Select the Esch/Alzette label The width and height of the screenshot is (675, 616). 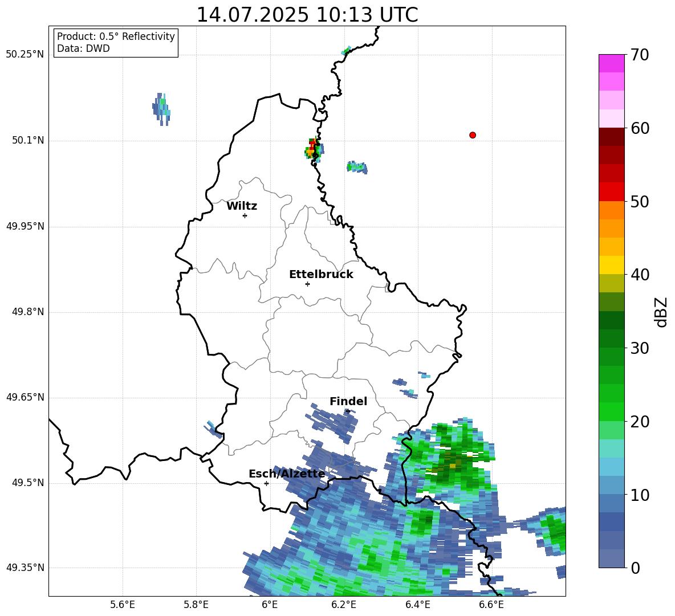[287, 474]
